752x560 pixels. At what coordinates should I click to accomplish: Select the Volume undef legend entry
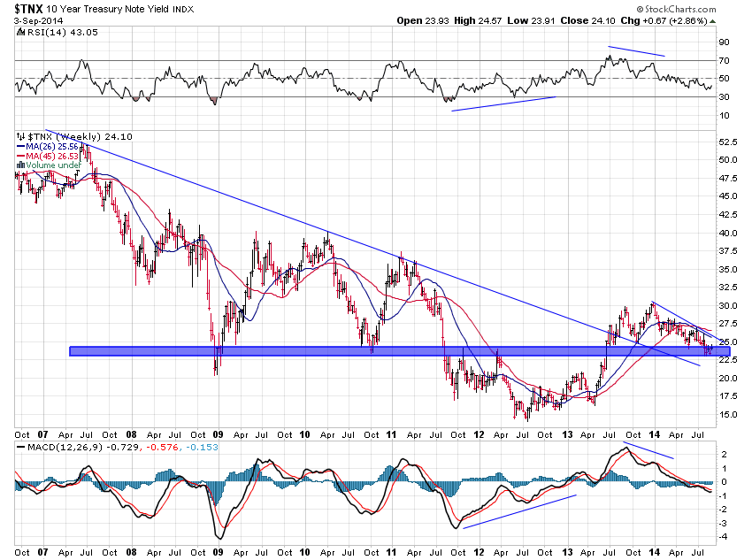point(53,165)
